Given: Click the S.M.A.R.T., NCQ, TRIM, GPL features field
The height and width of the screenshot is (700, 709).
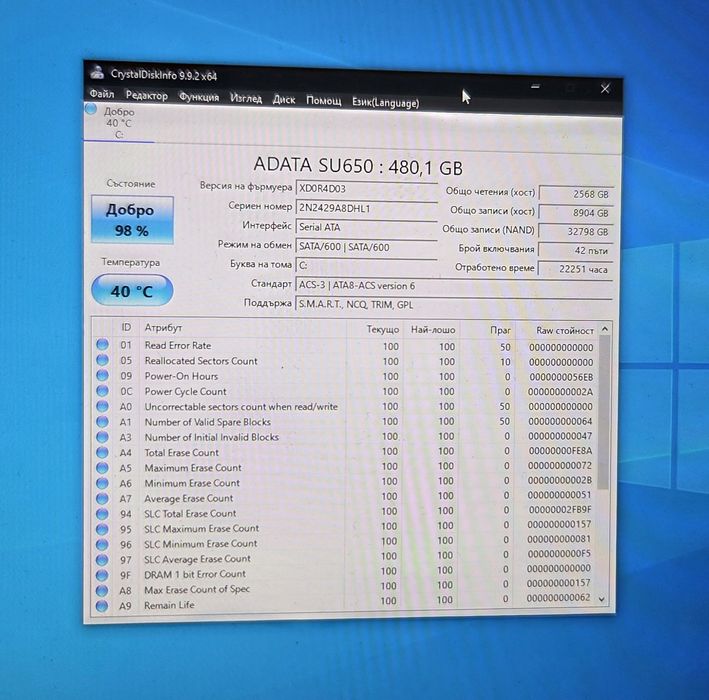Looking at the screenshot, I should [454, 304].
